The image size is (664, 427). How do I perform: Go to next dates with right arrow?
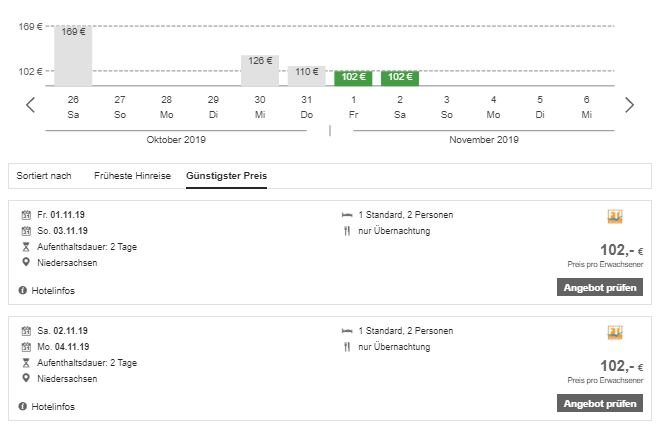point(629,105)
